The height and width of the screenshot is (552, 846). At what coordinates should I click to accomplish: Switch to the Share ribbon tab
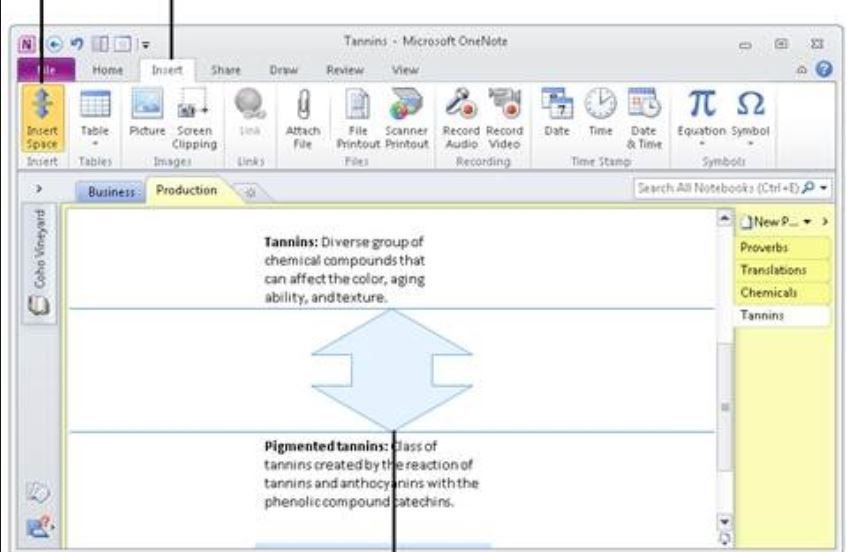click(x=226, y=70)
